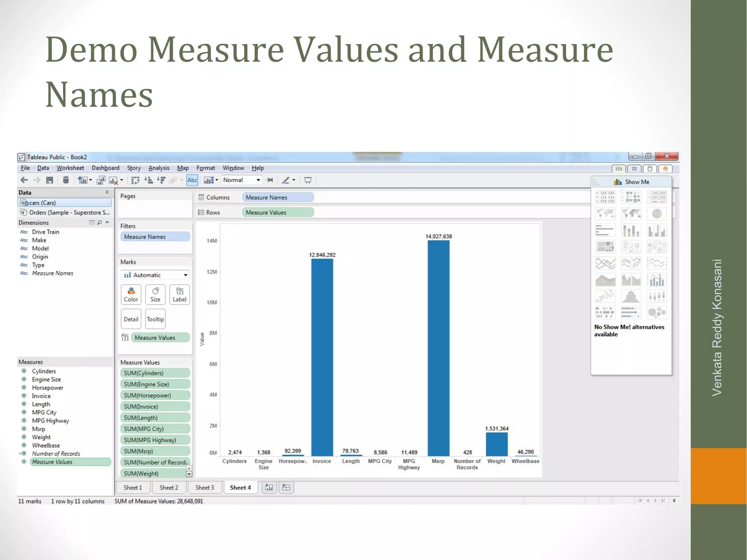Select the cars (Cars) data source

65,202
